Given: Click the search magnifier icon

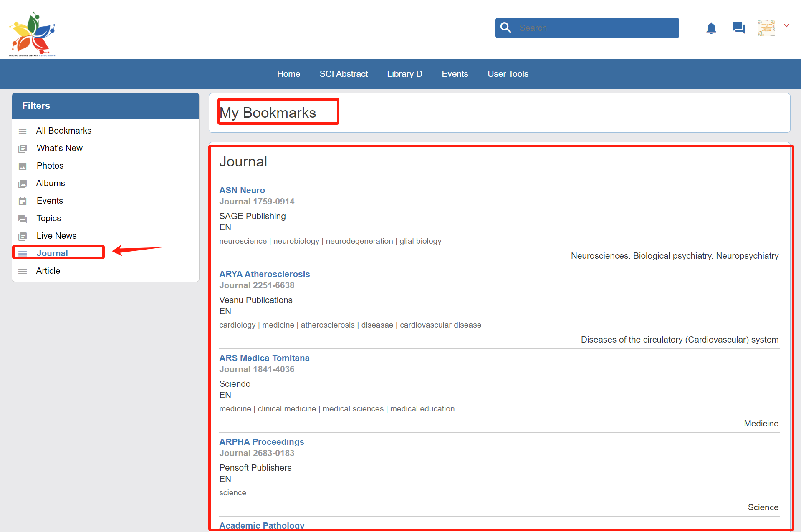Looking at the screenshot, I should click(x=505, y=28).
